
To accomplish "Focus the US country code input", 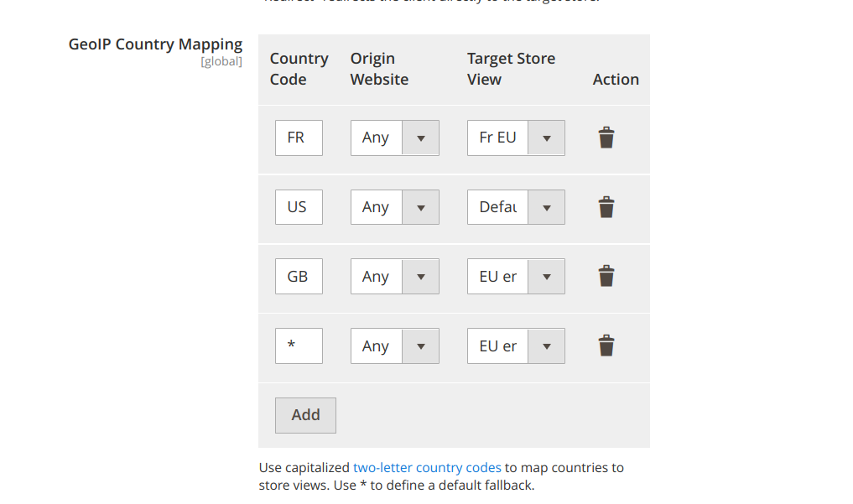I will coord(299,207).
